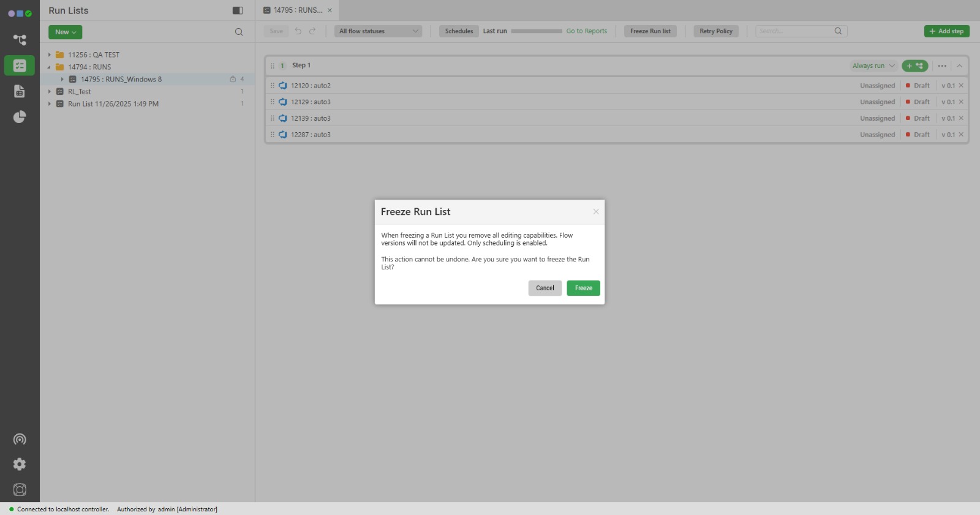980x515 pixels.
Task: Open the Always run dropdown
Action: pos(873,66)
